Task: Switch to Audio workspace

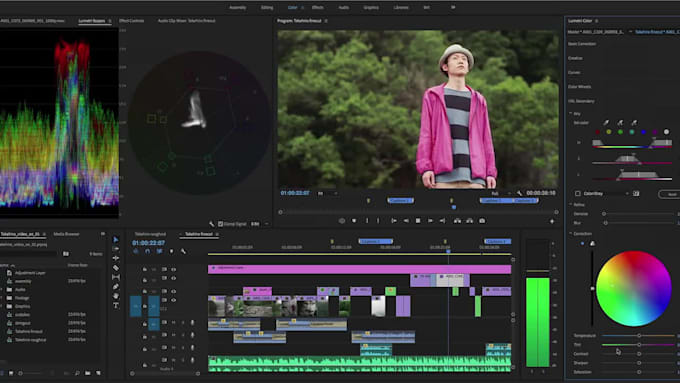Action: 343,7
